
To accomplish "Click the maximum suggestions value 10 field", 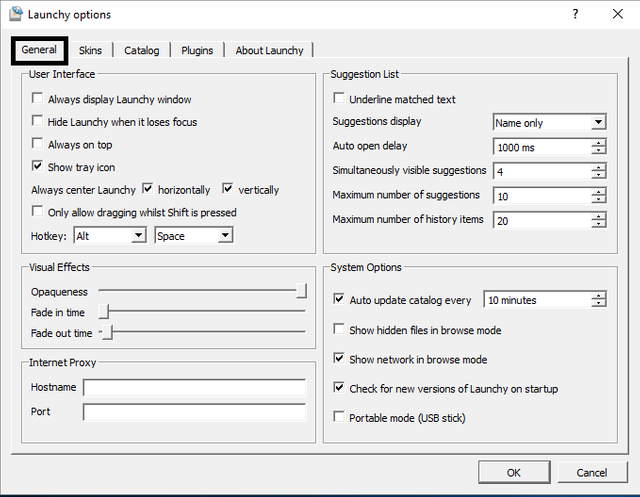I will (542, 196).
